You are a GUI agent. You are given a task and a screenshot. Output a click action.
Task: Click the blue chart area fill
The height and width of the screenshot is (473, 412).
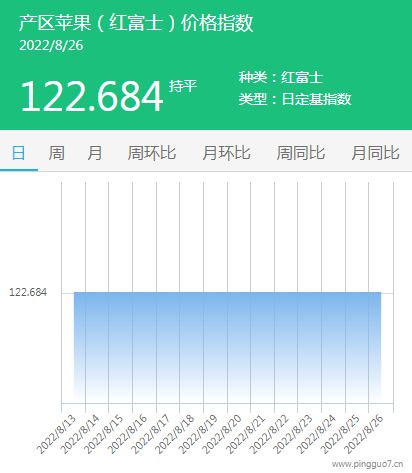tap(227, 347)
